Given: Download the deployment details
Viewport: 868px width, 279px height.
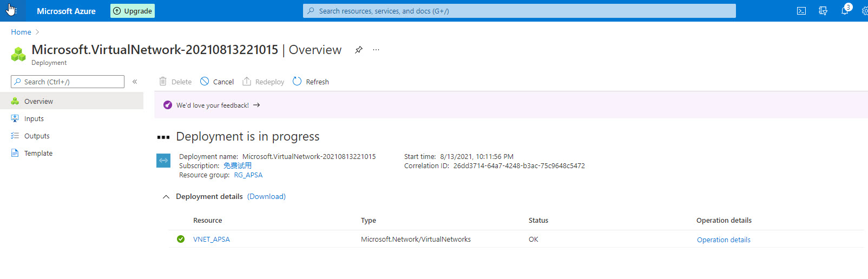Looking at the screenshot, I should [266, 196].
